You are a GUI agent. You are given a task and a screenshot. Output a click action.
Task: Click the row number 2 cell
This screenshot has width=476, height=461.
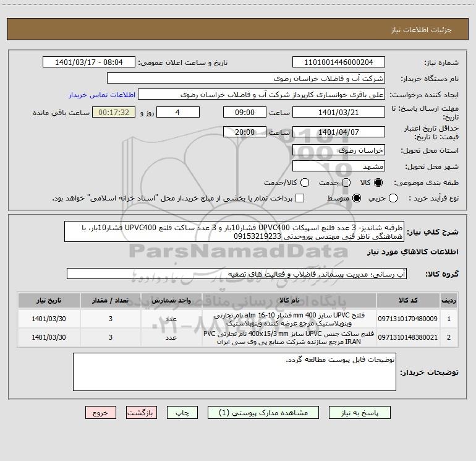[449, 337]
